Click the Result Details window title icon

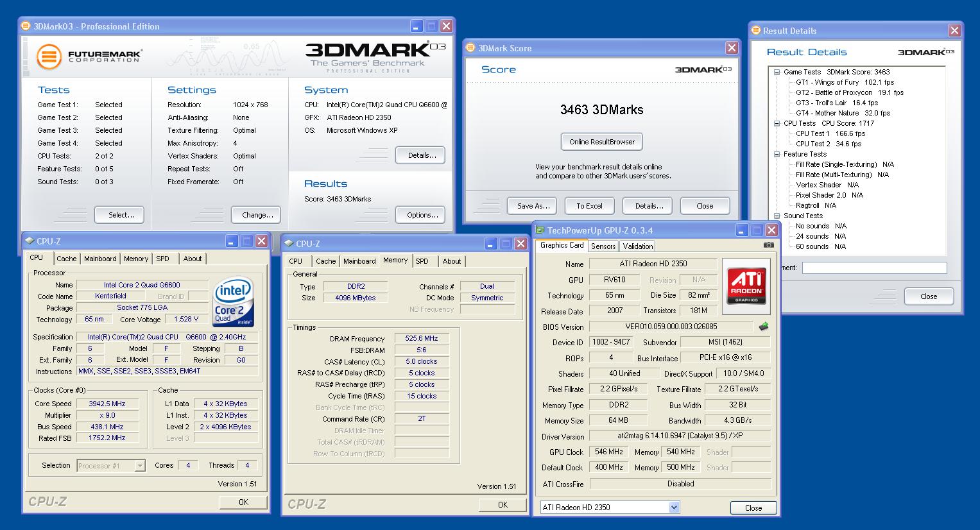point(756,31)
